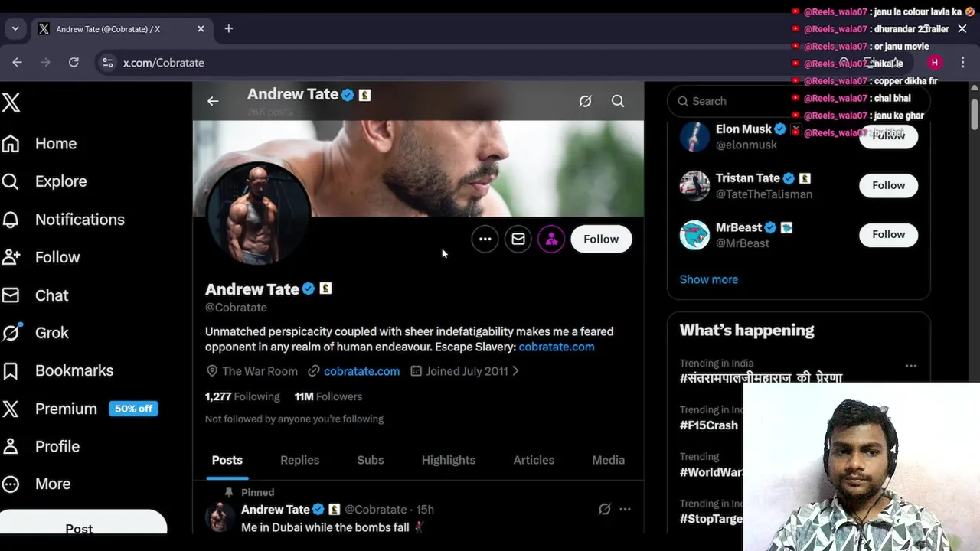The image size is (980, 551).
Task: Switch to the Posts tab
Action: [227, 460]
